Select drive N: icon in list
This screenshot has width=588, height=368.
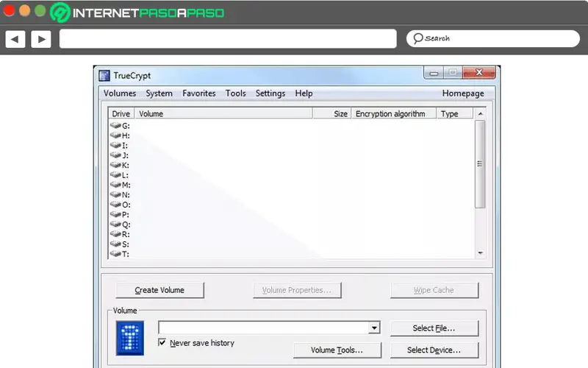tap(115, 194)
